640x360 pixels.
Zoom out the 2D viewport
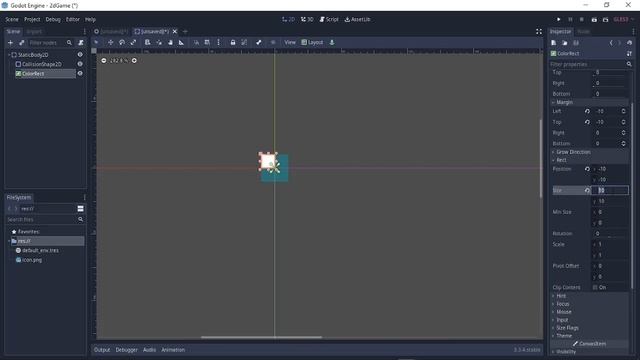(104, 60)
